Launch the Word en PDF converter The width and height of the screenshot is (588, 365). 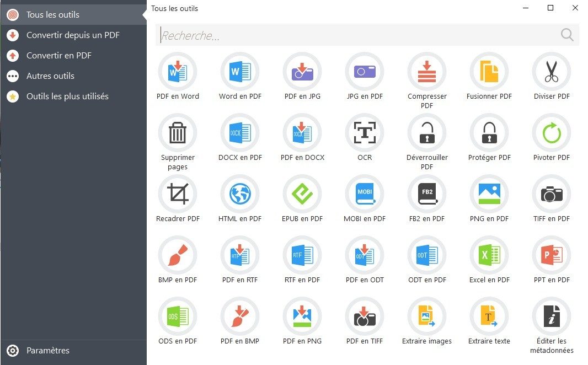tap(240, 72)
